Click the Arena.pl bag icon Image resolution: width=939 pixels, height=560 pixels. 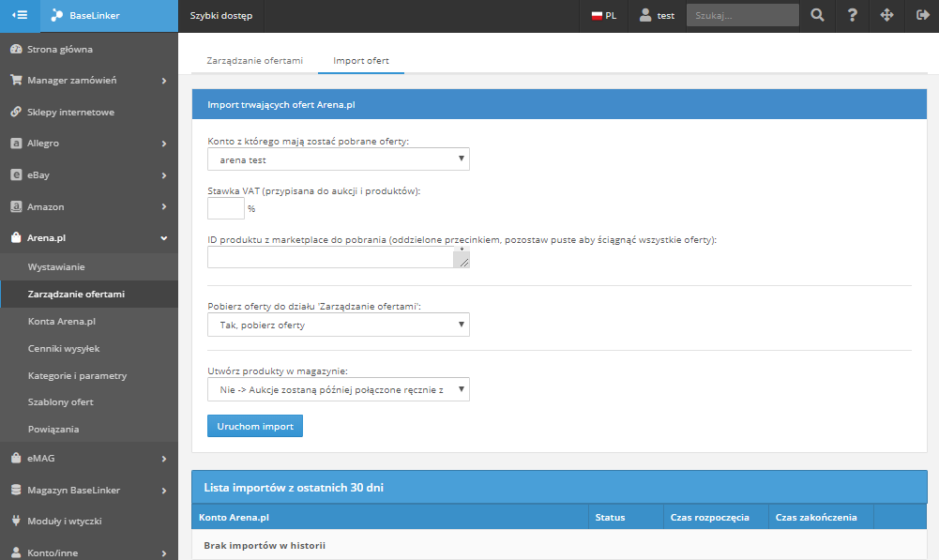[x=16, y=237]
